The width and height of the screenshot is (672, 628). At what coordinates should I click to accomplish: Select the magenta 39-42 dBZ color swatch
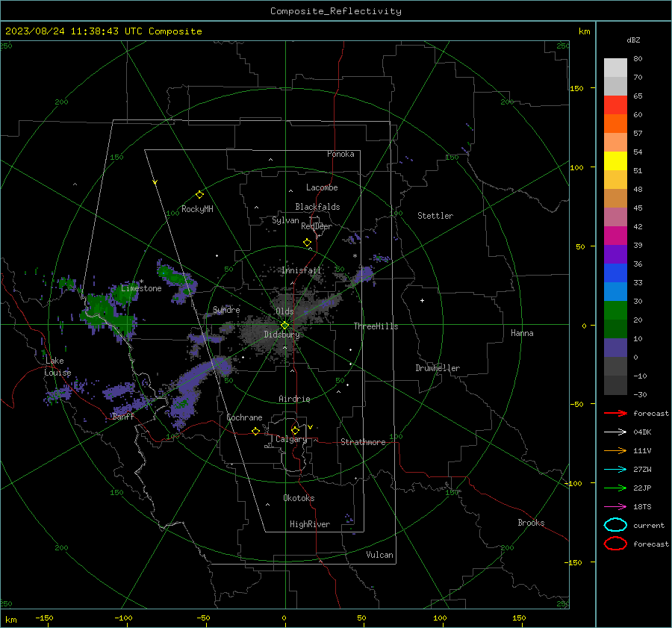tap(615, 235)
